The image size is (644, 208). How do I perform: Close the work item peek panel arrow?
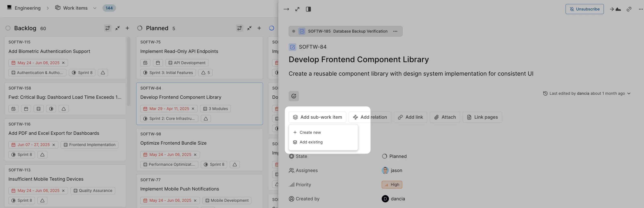[286, 9]
